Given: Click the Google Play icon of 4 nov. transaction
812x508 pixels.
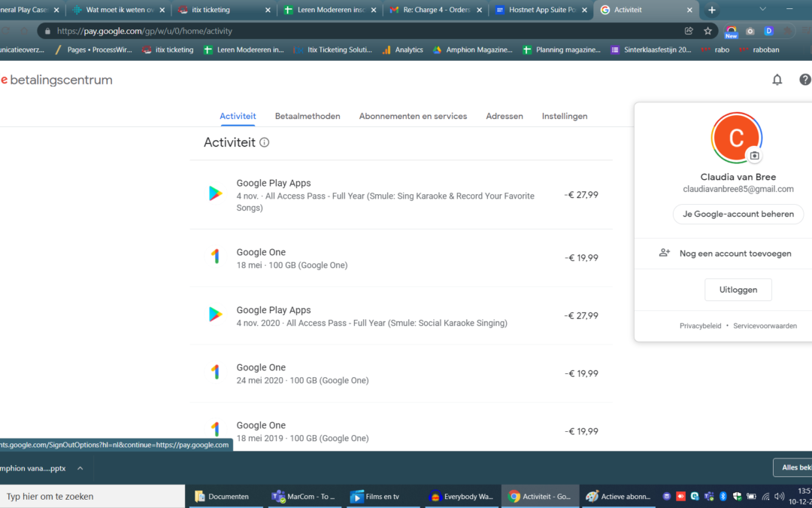Looking at the screenshot, I should (216, 193).
